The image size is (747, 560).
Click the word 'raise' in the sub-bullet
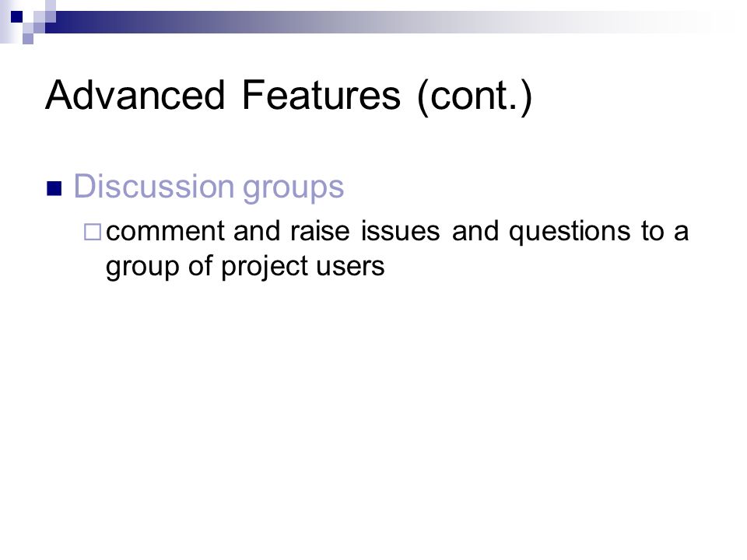click(320, 231)
